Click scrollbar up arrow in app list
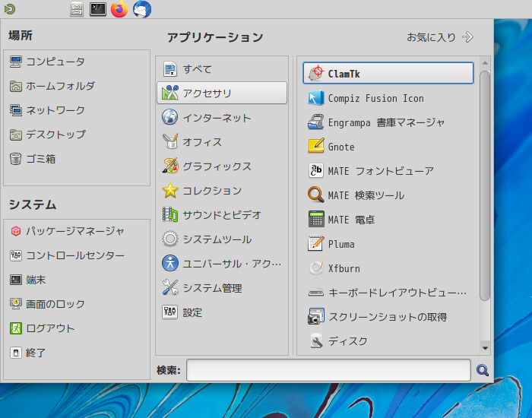 point(485,63)
